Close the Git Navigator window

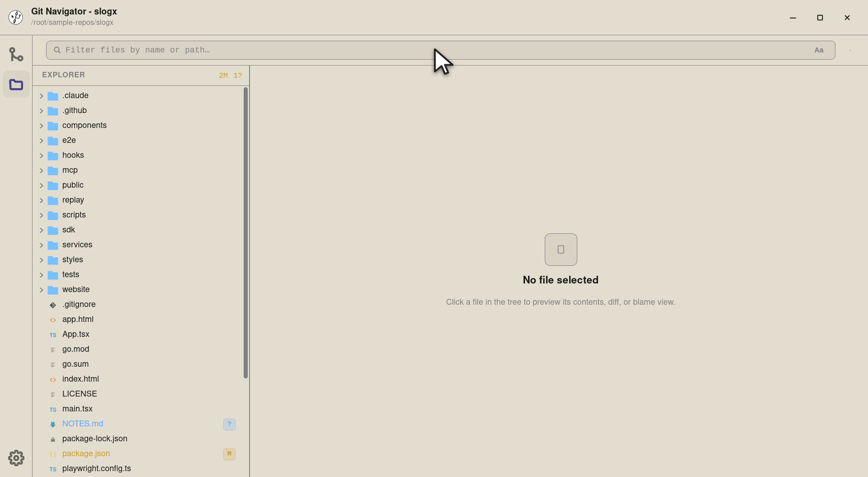(847, 18)
